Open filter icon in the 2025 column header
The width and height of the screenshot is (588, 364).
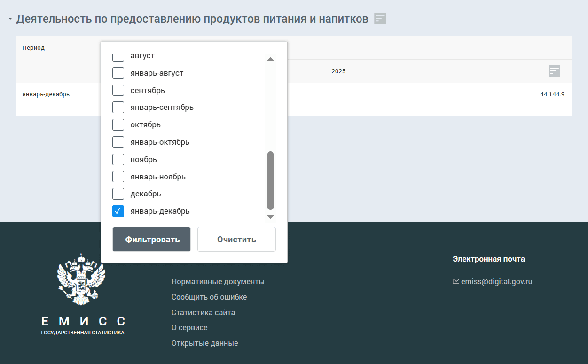554,71
